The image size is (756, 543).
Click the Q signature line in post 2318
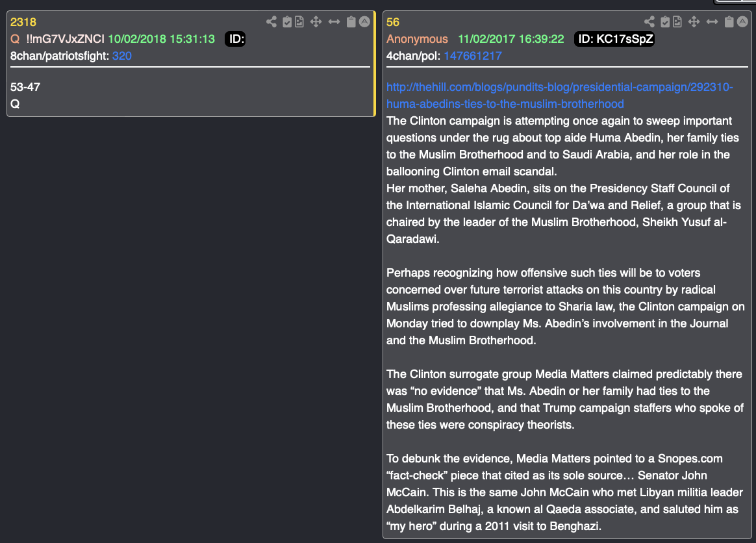coord(15,104)
